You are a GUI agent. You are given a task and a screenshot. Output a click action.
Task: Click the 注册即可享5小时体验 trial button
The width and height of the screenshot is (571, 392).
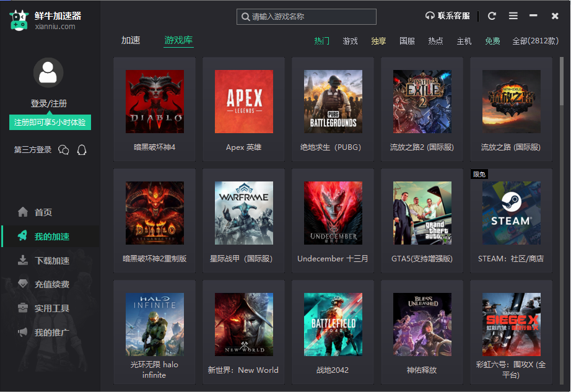[50, 122]
